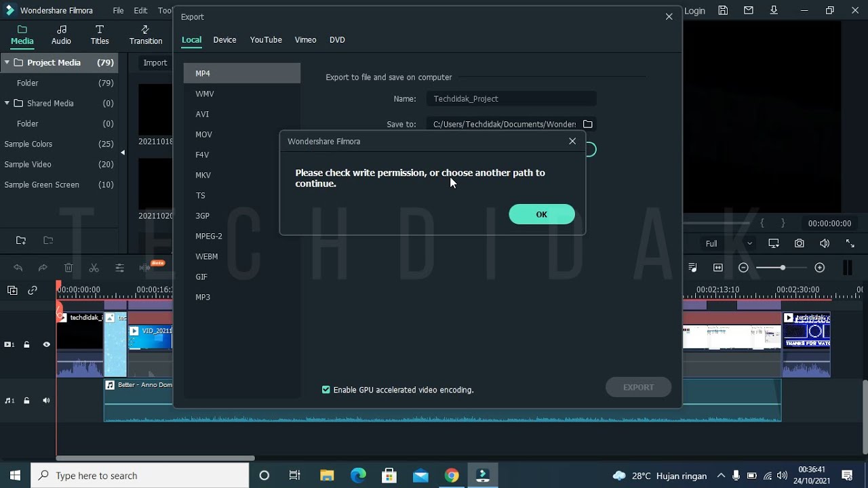Click the export Name input field
This screenshot has width=868, height=488.
click(x=511, y=99)
